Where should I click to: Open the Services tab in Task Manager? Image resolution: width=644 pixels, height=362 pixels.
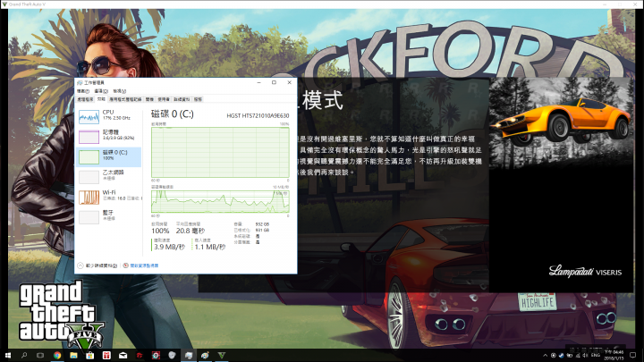tap(198, 99)
